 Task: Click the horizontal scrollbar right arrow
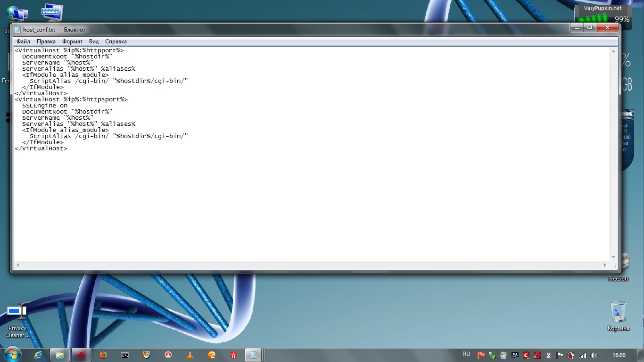606,265
